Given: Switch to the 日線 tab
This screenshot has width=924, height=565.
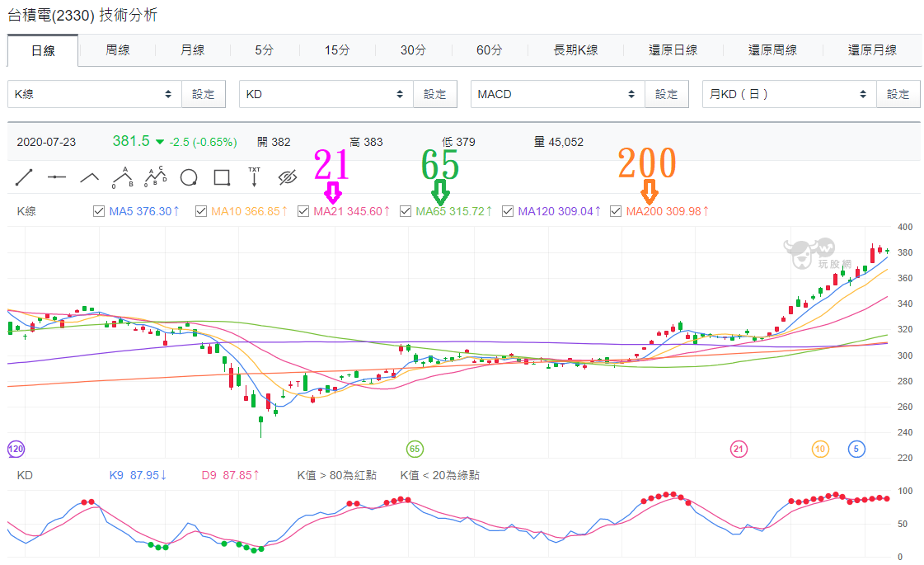Looking at the screenshot, I should [x=42, y=50].
